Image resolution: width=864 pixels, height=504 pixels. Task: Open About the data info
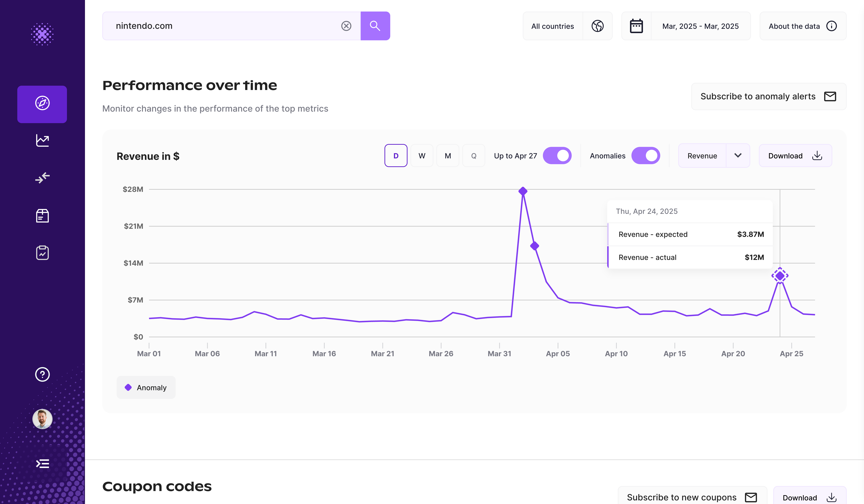(803, 26)
